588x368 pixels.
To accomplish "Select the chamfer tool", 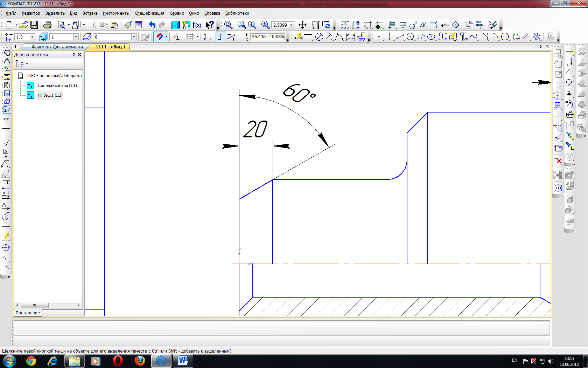I will click(484, 36).
